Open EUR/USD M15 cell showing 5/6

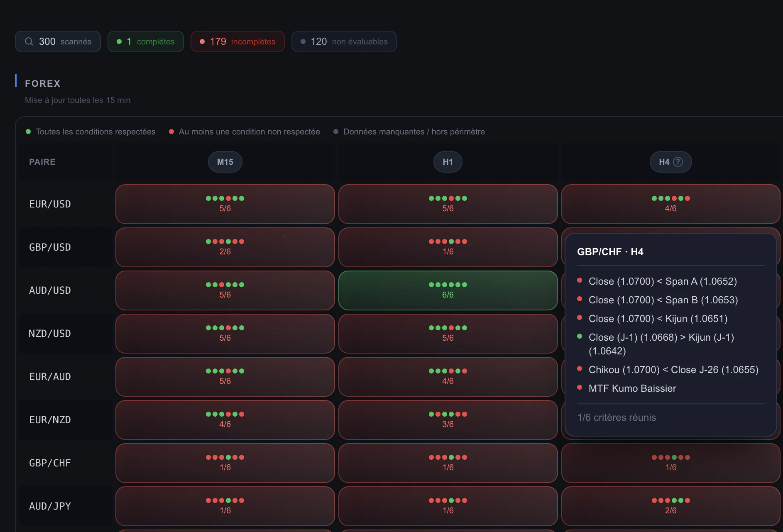[x=225, y=204]
